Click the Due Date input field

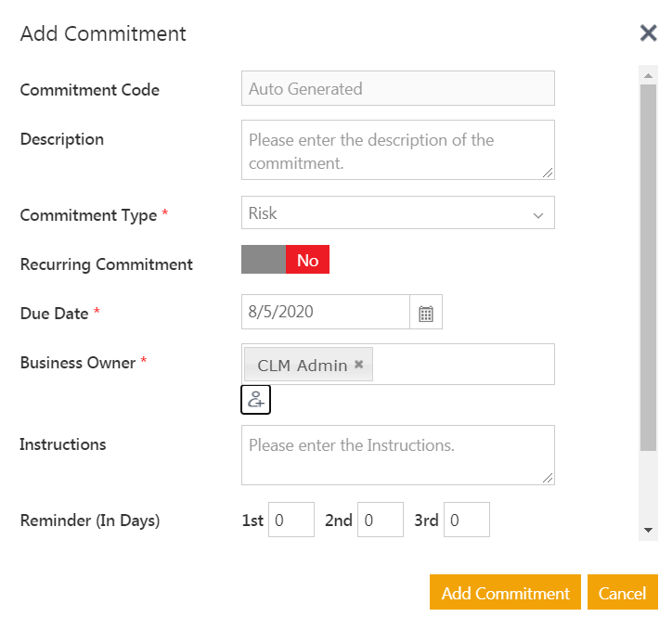coord(325,312)
